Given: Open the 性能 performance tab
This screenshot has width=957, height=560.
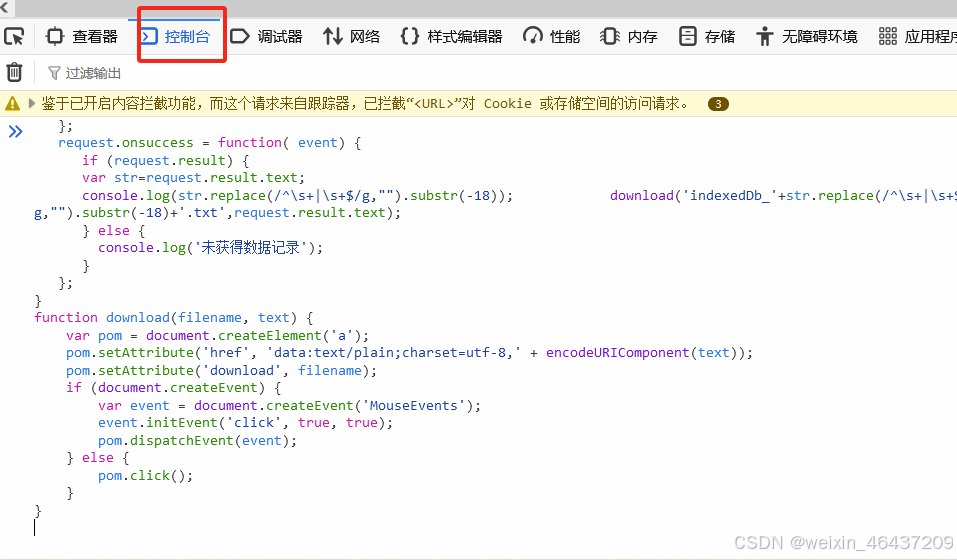Looking at the screenshot, I should (552, 37).
